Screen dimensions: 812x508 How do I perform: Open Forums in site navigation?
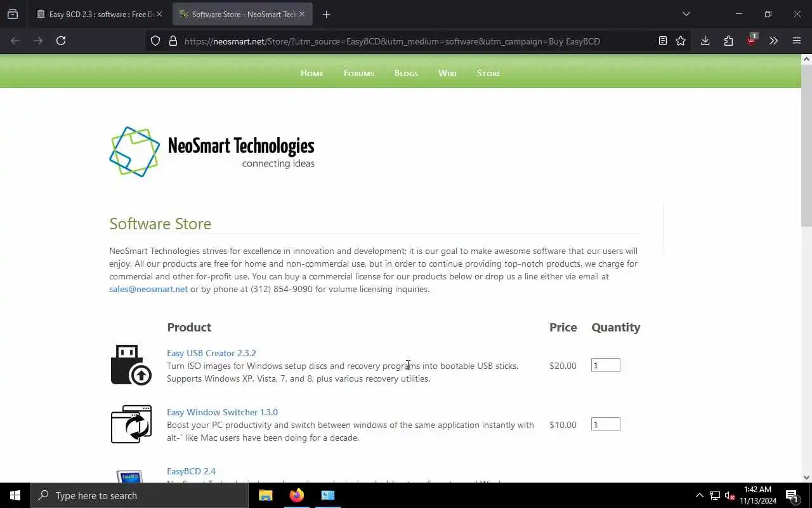point(359,73)
